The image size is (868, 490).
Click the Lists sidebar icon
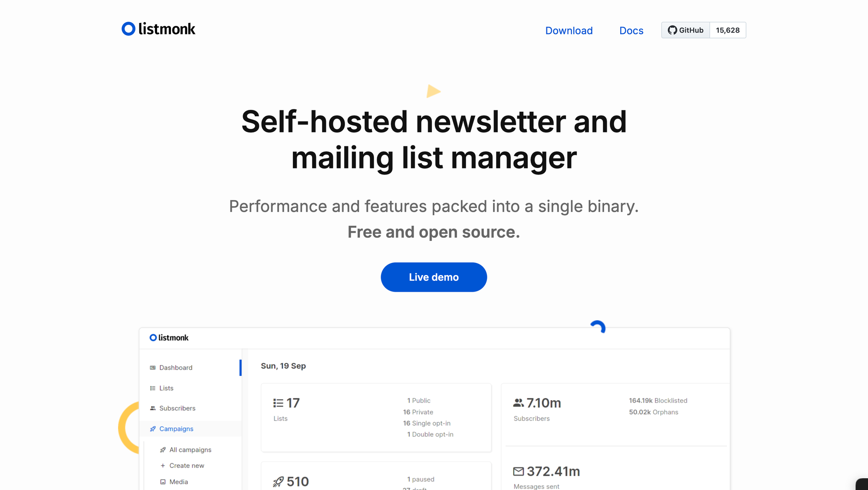tap(153, 388)
